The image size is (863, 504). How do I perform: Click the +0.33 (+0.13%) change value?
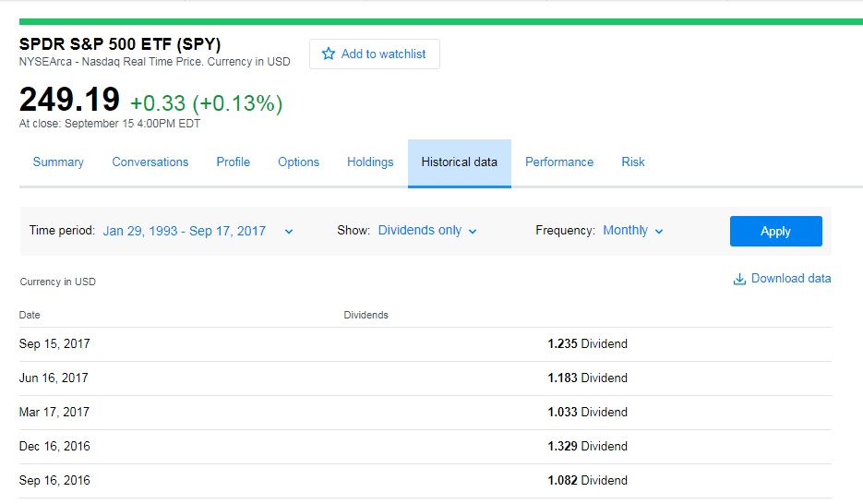point(207,102)
